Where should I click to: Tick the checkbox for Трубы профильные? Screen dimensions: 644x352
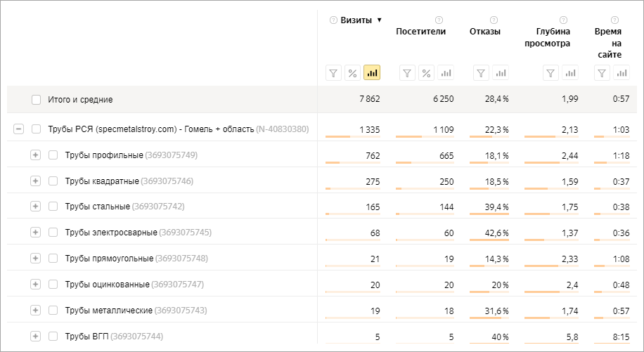[x=53, y=155]
